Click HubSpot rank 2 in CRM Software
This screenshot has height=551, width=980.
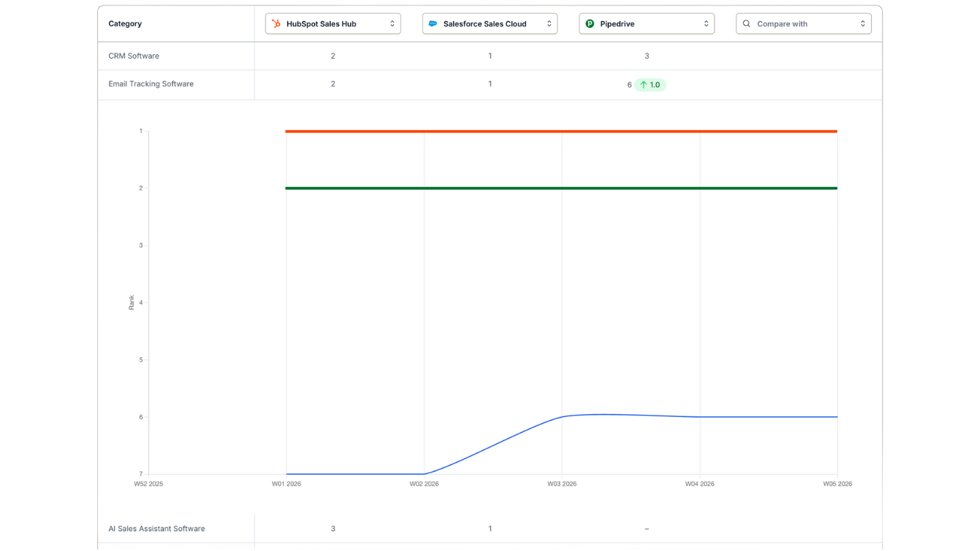tap(333, 56)
